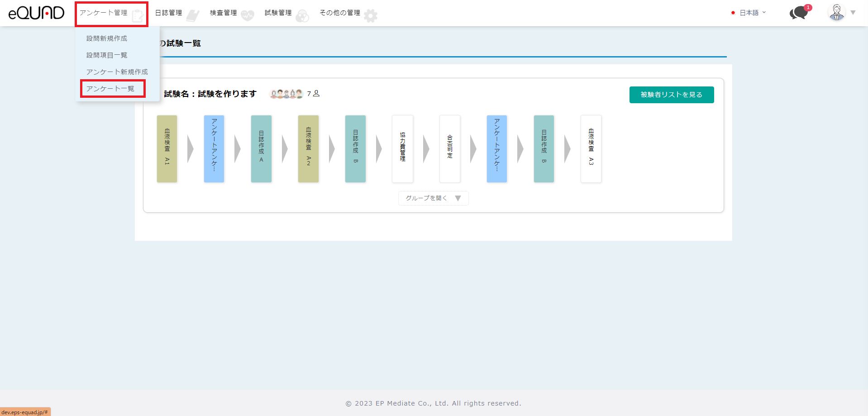
Task: Open the 試験管理 menu
Action: (278, 13)
